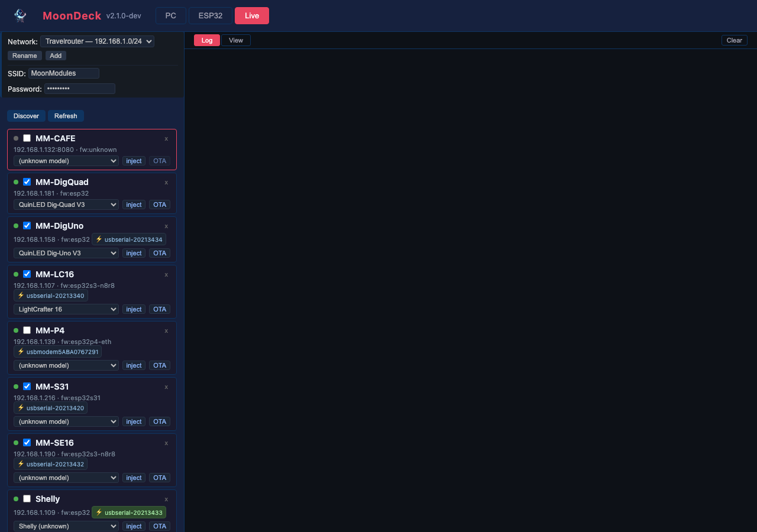Remove MM-S31 device with x
The width and height of the screenshot is (757, 532).
click(x=166, y=387)
